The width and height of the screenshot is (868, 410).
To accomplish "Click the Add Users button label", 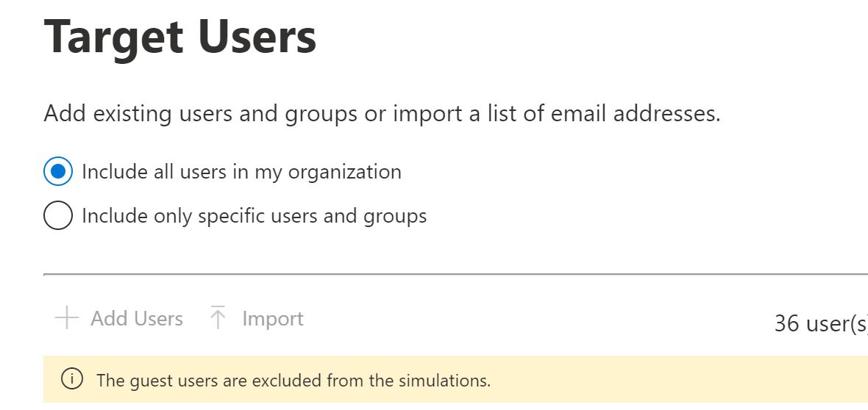I will pos(137,319).
